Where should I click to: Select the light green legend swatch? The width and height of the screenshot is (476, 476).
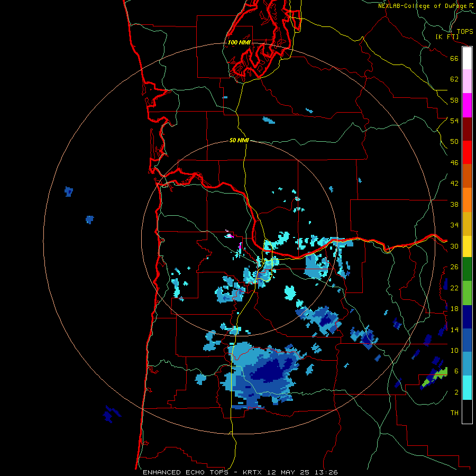click(x=467, y=293)
